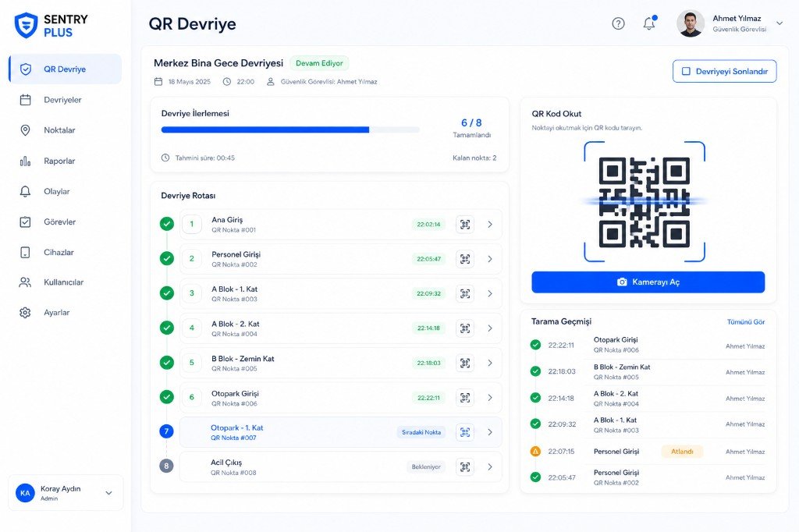Viewport: 799px width, 532px height.
Task: Click the Devam Ediyor status badge
Action: click(319, 63)
